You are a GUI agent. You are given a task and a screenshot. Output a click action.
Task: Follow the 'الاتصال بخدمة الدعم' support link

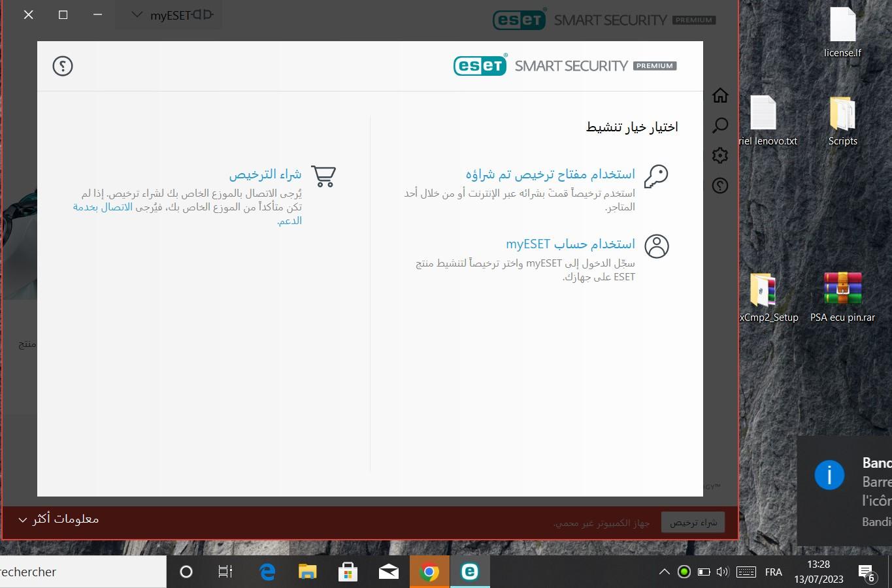102,207
